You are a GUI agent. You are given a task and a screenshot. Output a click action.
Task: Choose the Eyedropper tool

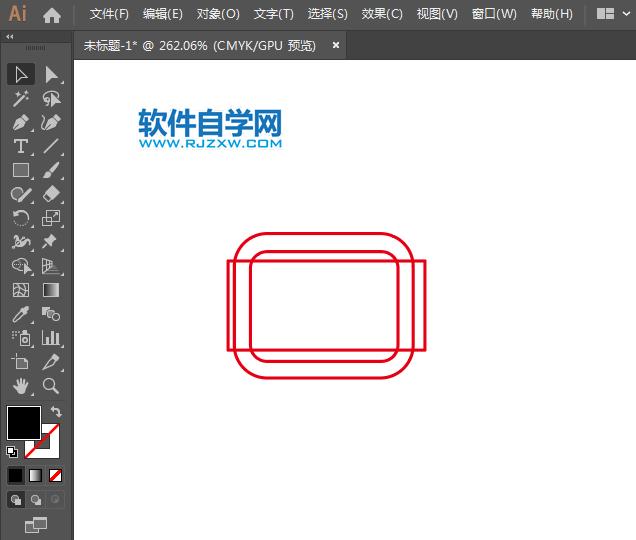[x=21, y=314]
